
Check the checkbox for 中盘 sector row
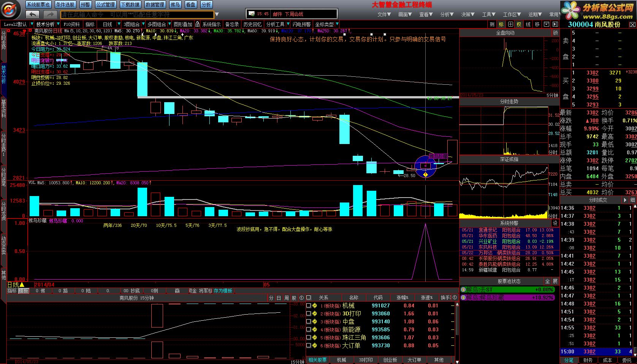click(x=309, y=321)
